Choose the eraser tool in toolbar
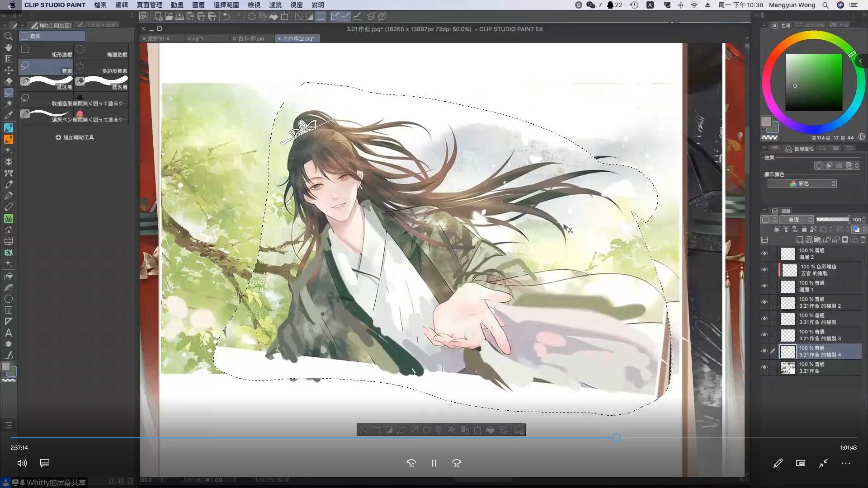Screen dimensions: 868x488 pos(8,81)
